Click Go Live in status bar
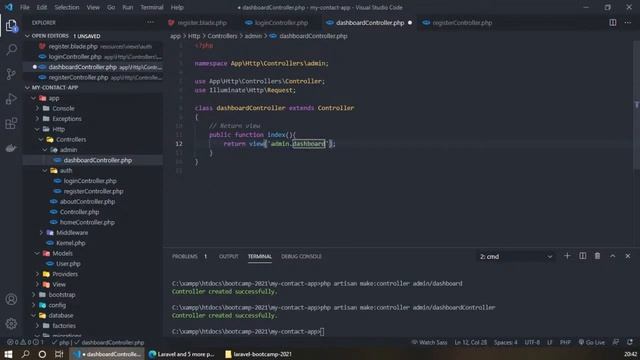640x360 pixels. point(591,342)
